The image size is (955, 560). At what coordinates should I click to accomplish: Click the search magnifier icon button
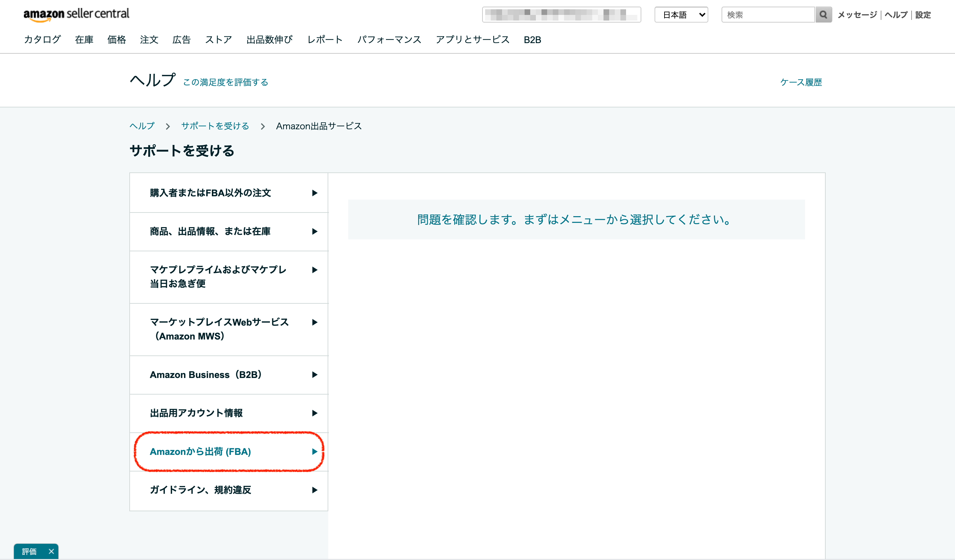tap(823, 15)
